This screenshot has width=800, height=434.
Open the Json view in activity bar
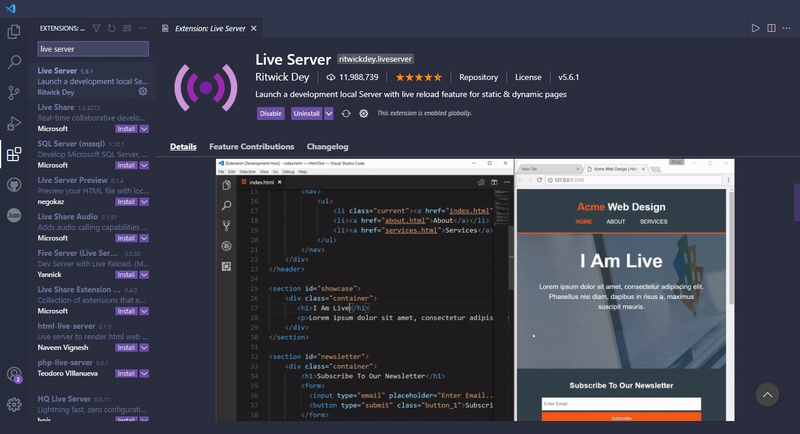(14, 215)
